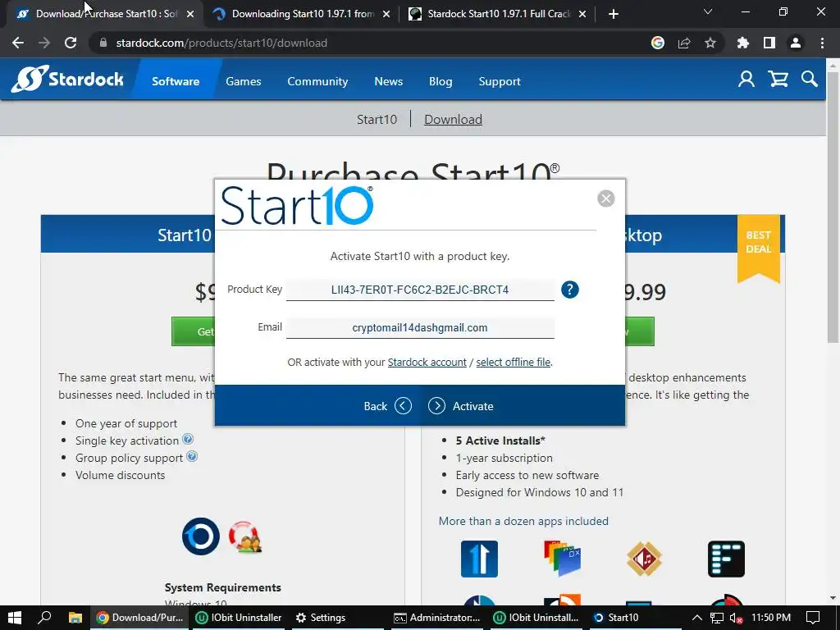Viewport: 840px width, 630px height.
Task: Open the Games menu
Action: click(243, 81)
